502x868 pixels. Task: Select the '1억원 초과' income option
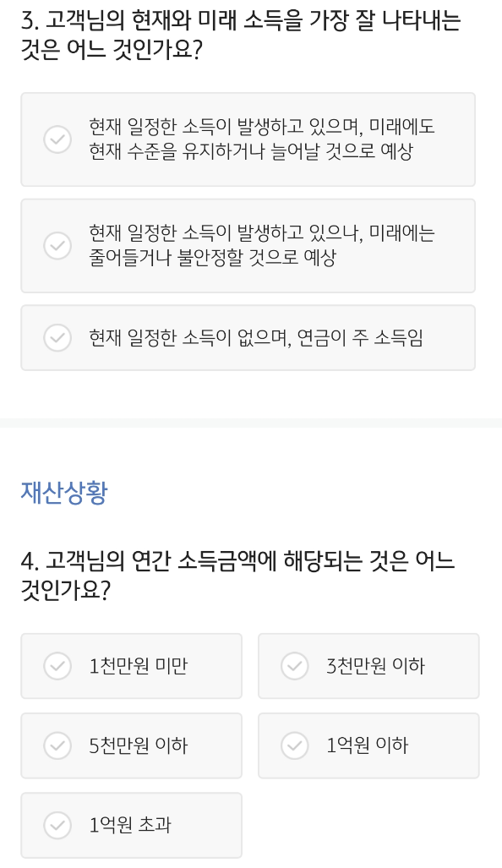(131, 825)
